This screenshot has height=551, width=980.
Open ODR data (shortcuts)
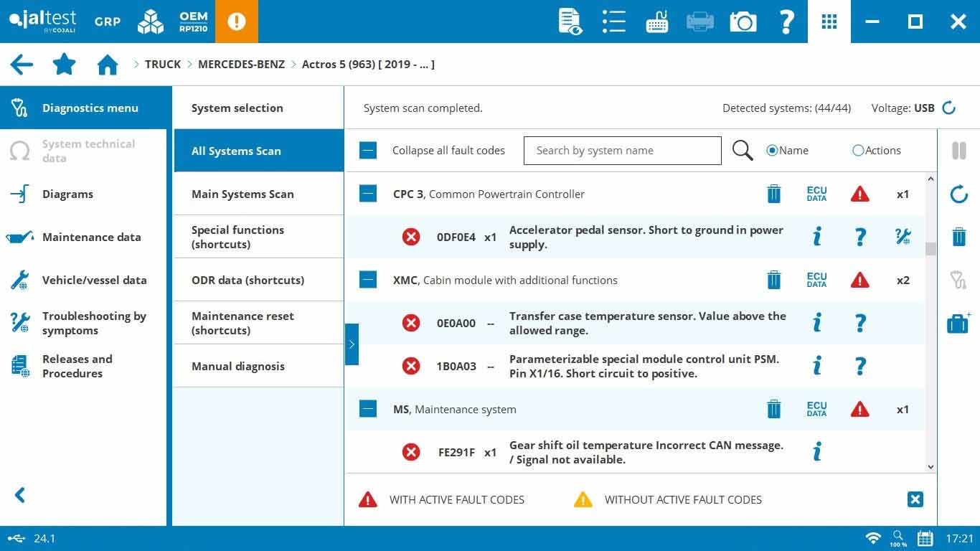point(259,280)
